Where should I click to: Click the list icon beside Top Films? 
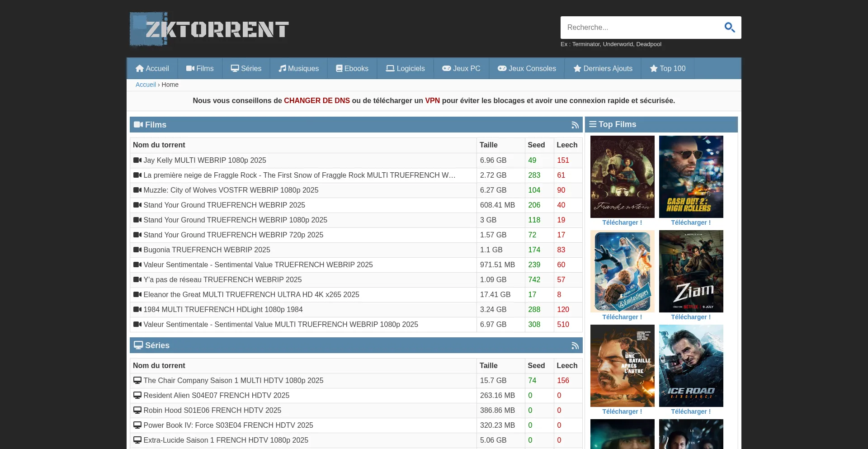(593, 124)
